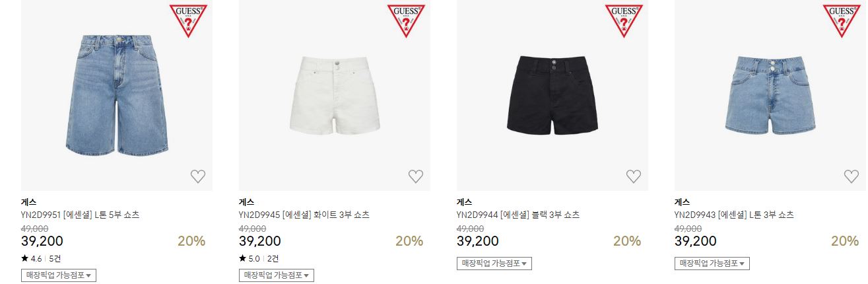Image resolution: width=868 pixels, height=284 pixels.
Task: Click the long denim bermuda shorts photo
Action: 117,95
